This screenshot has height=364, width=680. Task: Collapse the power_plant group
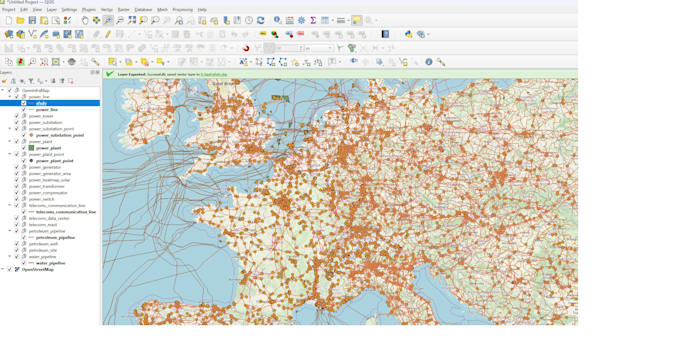[10, 141]
